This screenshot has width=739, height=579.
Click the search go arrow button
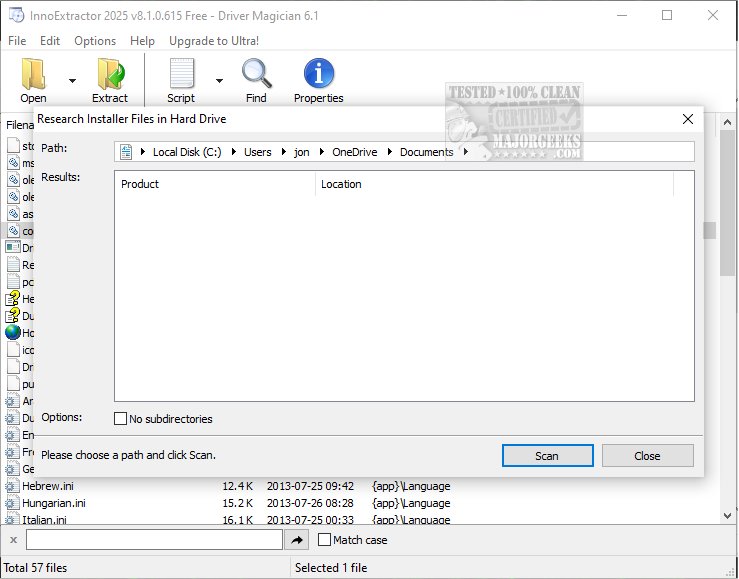(x=296, y=540)
